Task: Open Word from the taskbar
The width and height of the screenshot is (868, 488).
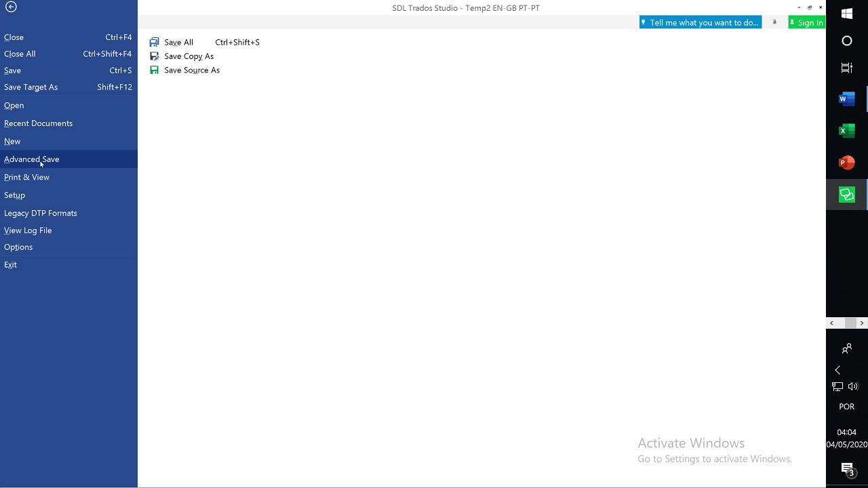Action: [847, 99]
